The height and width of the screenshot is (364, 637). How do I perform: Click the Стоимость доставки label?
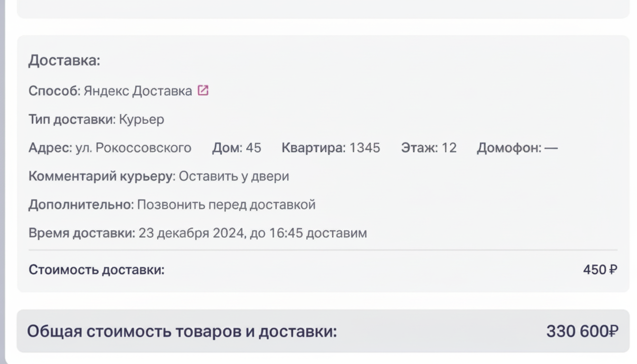(96, 270)
